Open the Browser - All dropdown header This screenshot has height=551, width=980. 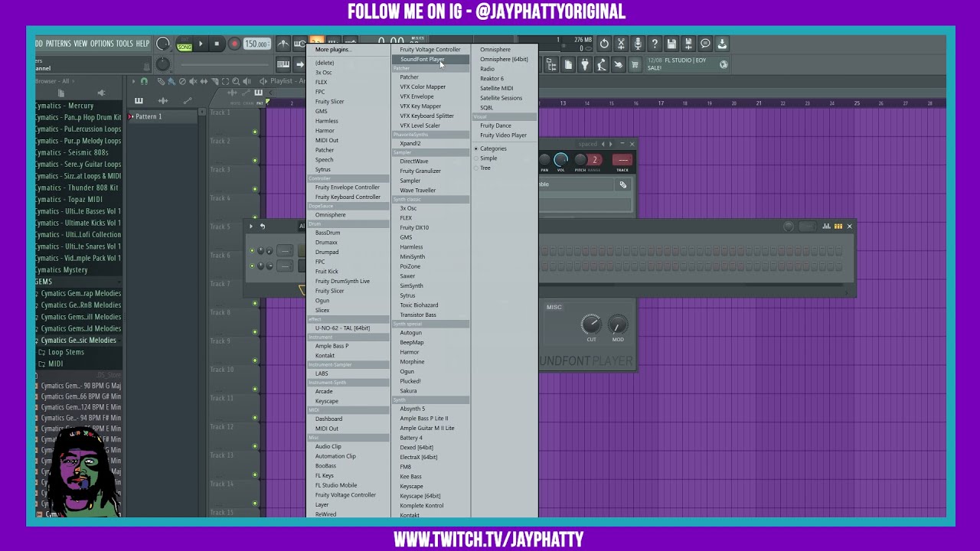54,81
